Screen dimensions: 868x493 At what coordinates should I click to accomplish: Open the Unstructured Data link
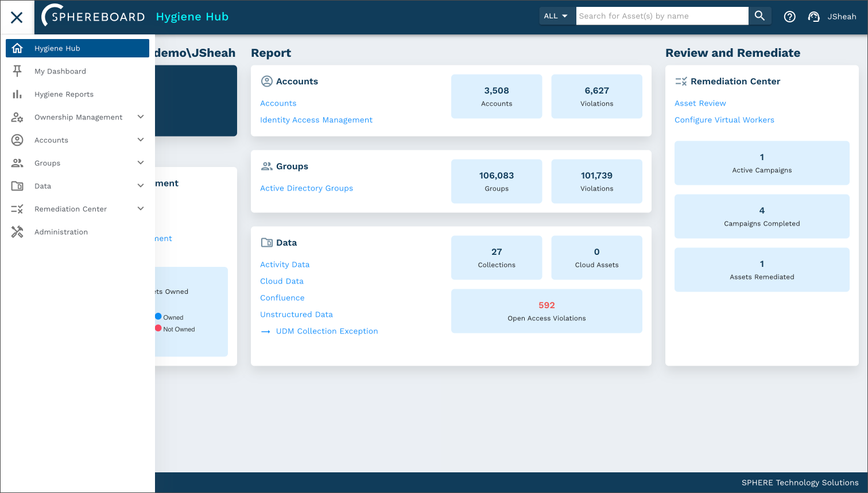(x=296, y=315)
